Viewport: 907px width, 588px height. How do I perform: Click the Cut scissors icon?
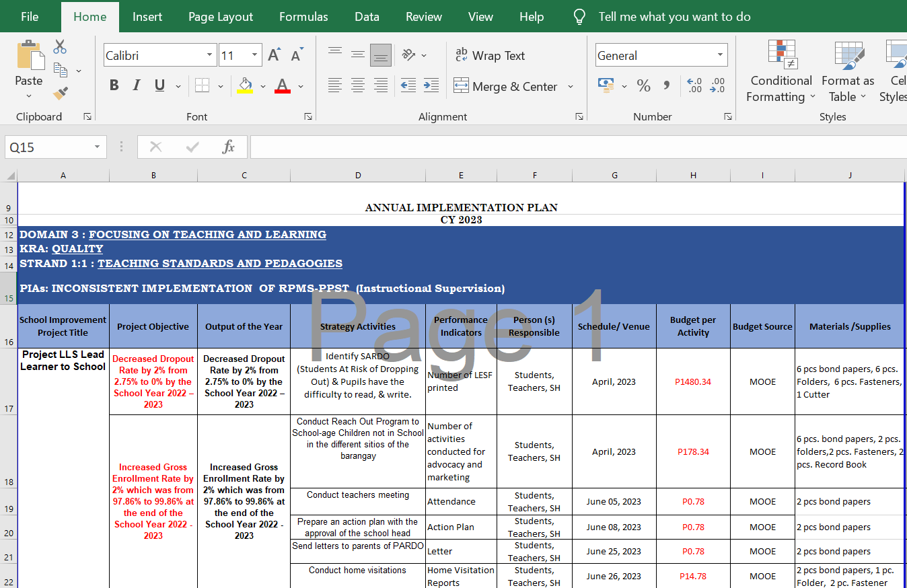click(x=60, y=47)
